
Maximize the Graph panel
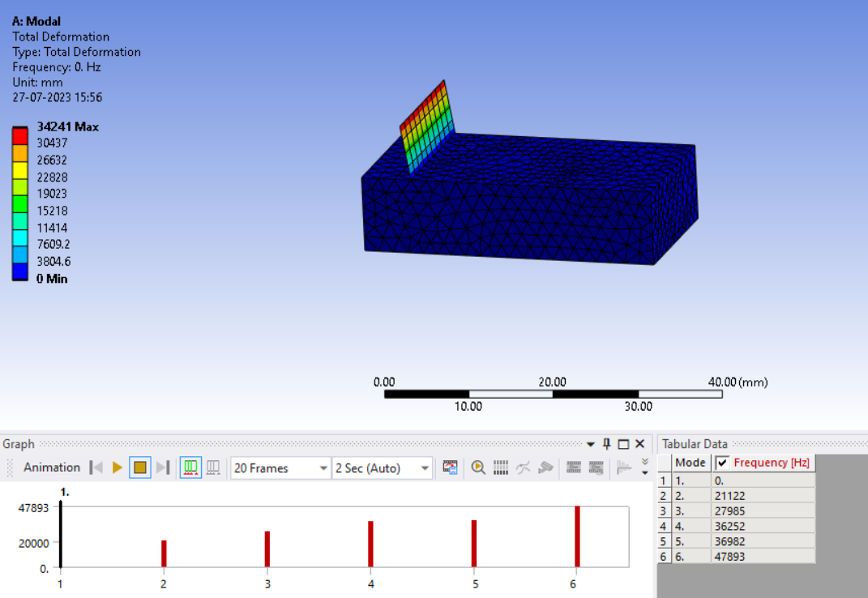[x=623, y=444]
